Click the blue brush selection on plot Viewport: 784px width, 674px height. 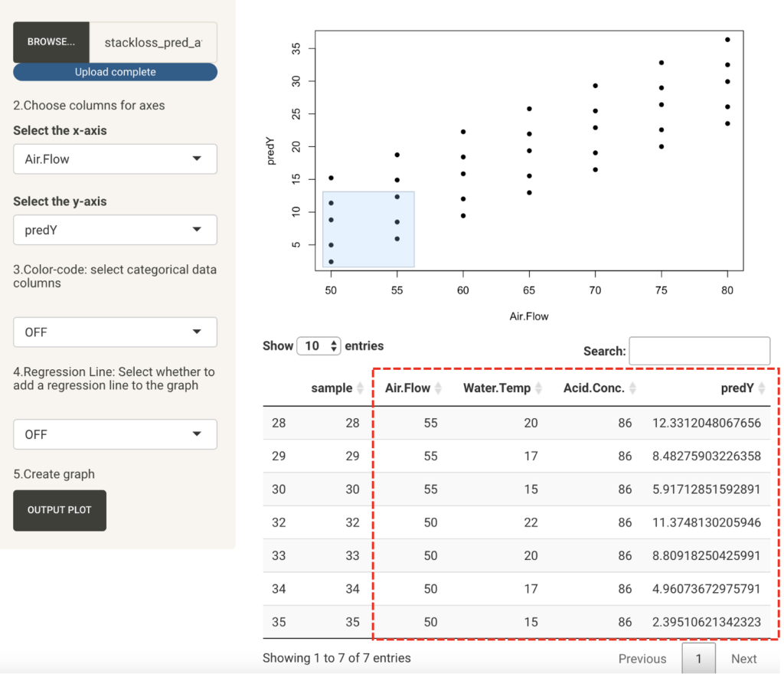tap(368, 230)
